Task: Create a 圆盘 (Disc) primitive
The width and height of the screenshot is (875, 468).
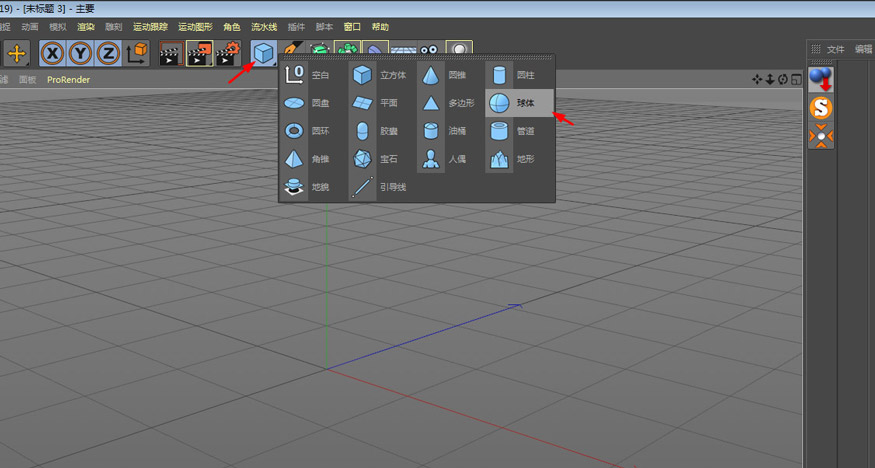Action: tap(310, 103)
